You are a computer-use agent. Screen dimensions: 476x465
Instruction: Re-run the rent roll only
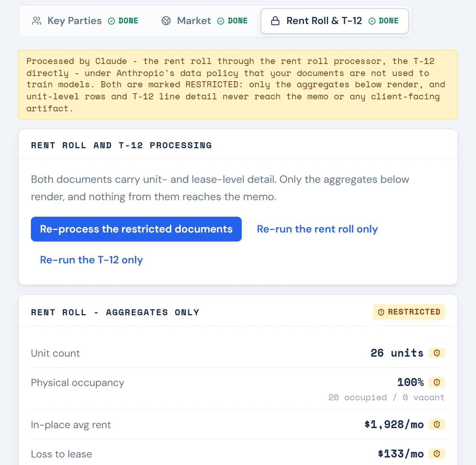(317, 229)
